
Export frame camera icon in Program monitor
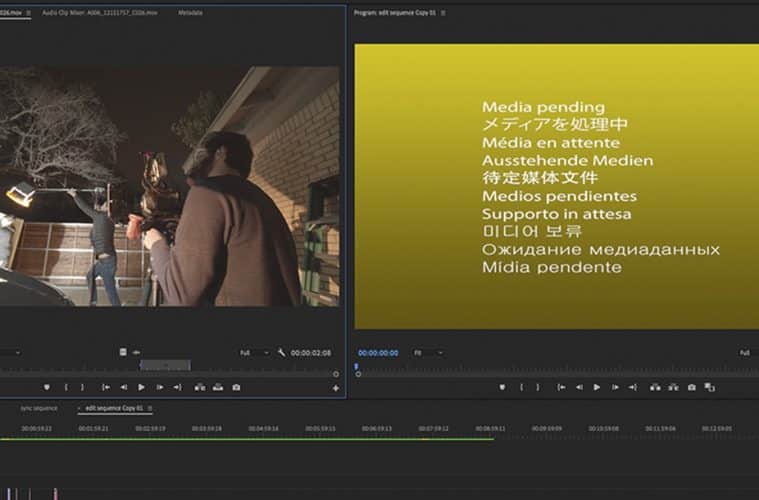click(691, 387)
